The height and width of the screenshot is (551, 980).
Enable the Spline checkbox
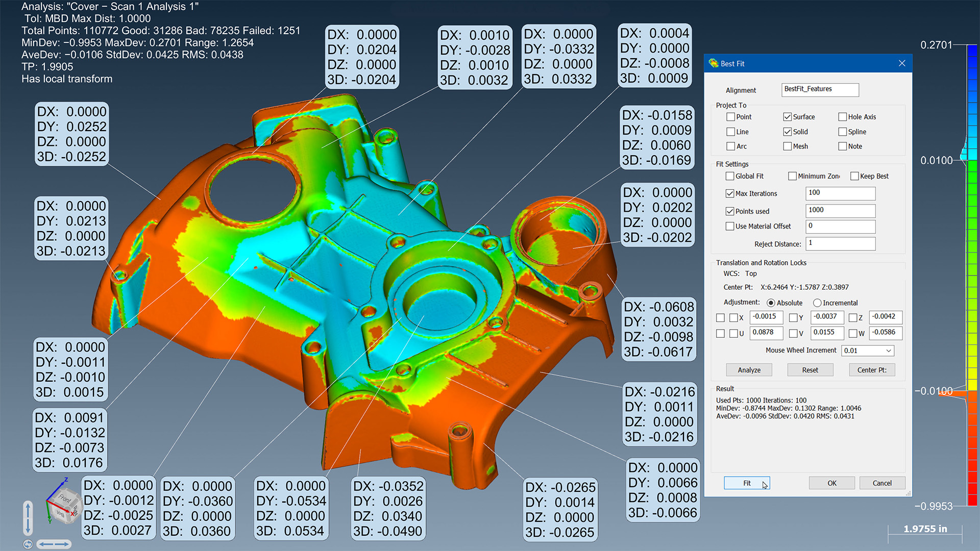843,132
